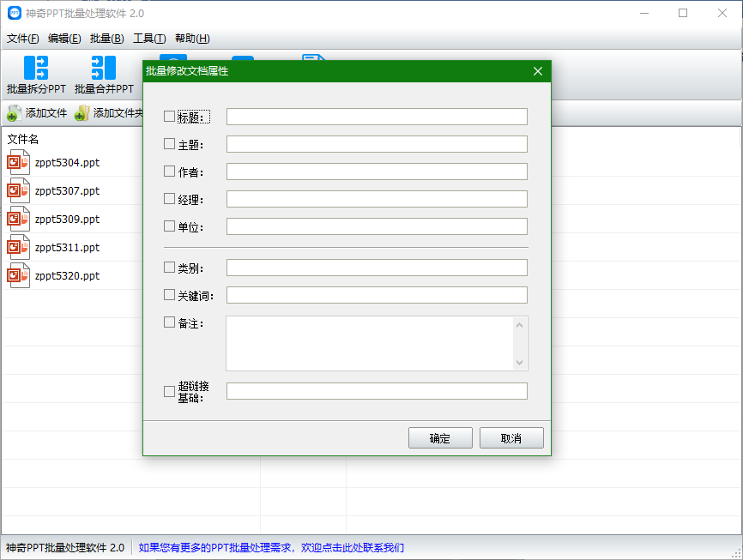Click the app logo in title bar
Viewport: 743px width, 560px height.
point(14,14)
